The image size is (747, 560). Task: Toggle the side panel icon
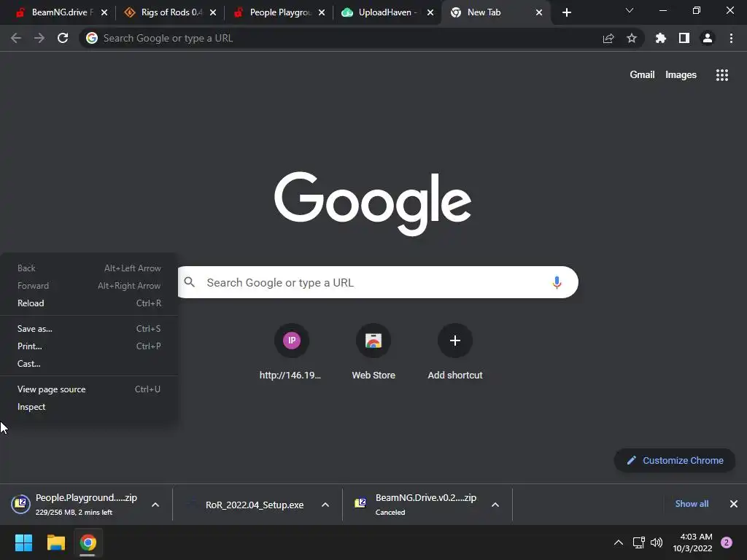(684, 38)
